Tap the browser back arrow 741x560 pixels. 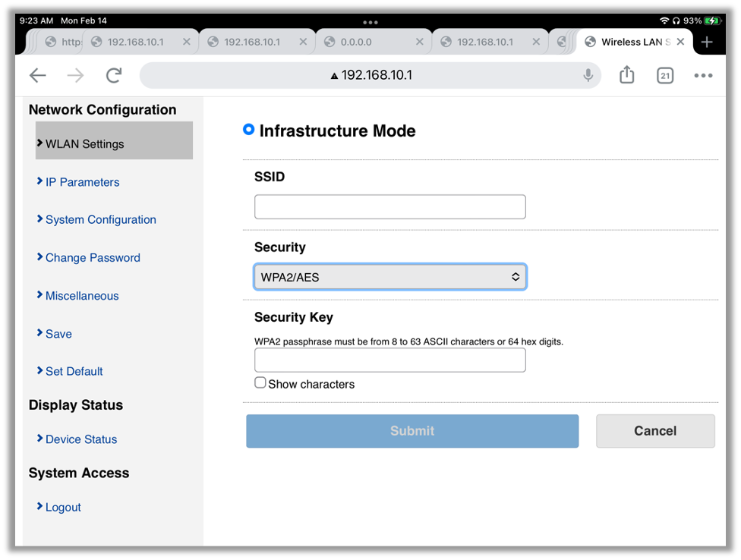pyautogui.click(x=38, y=75)
